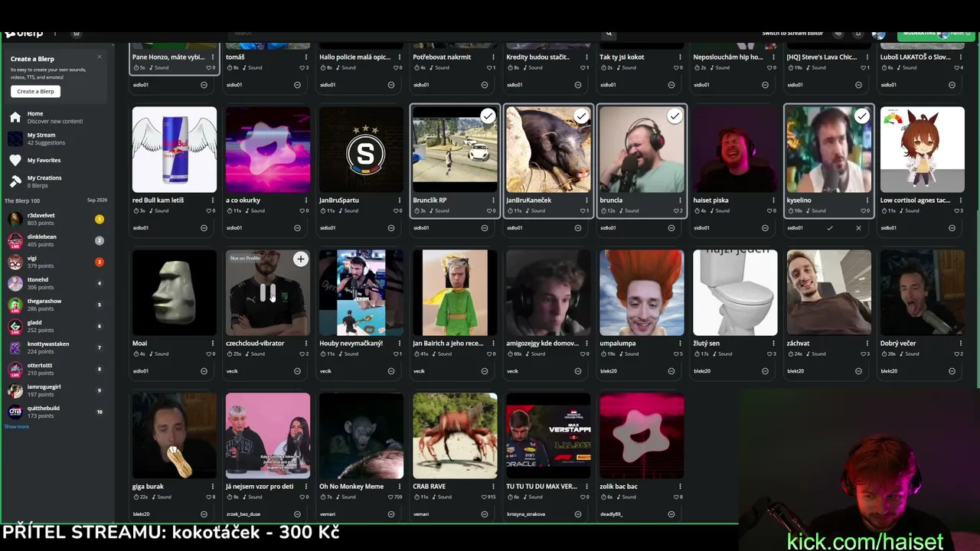
Task: Click the heart icon on red Bull kam letíš
Action: pyautogui.click(x=208, y=210)
